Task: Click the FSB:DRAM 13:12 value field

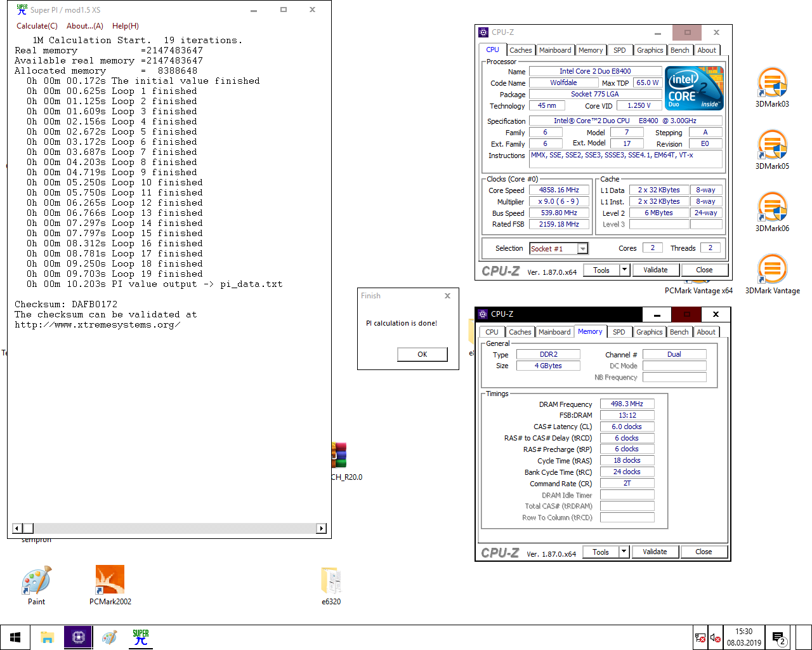Action: point(627,415)
